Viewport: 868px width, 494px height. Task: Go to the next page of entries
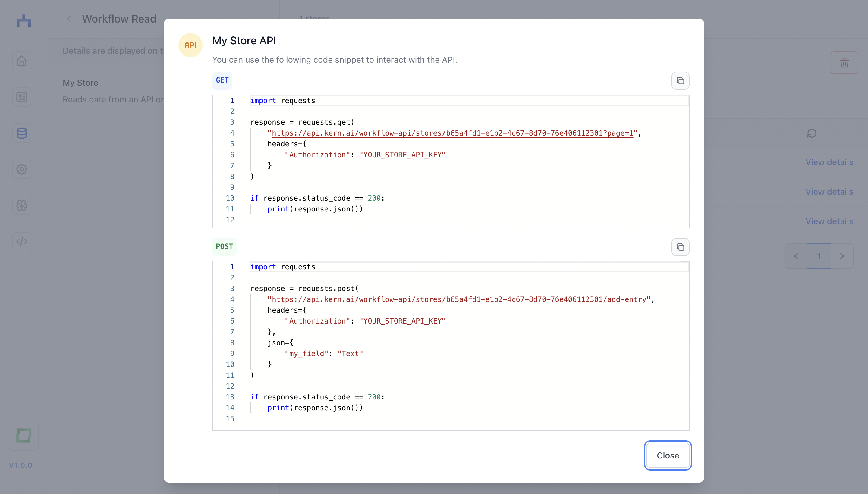tap(842, 256)
